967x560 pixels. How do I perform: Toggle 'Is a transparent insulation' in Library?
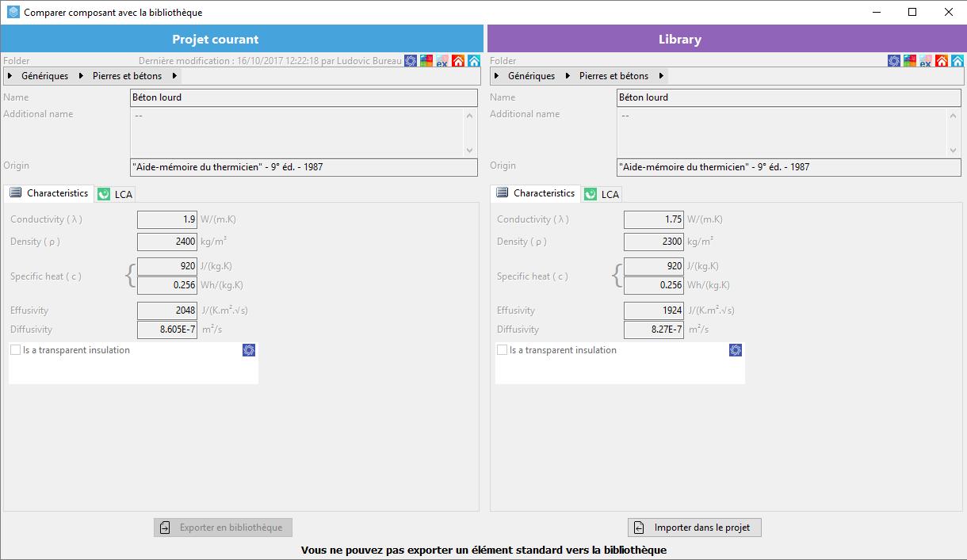tap(503, 350)
